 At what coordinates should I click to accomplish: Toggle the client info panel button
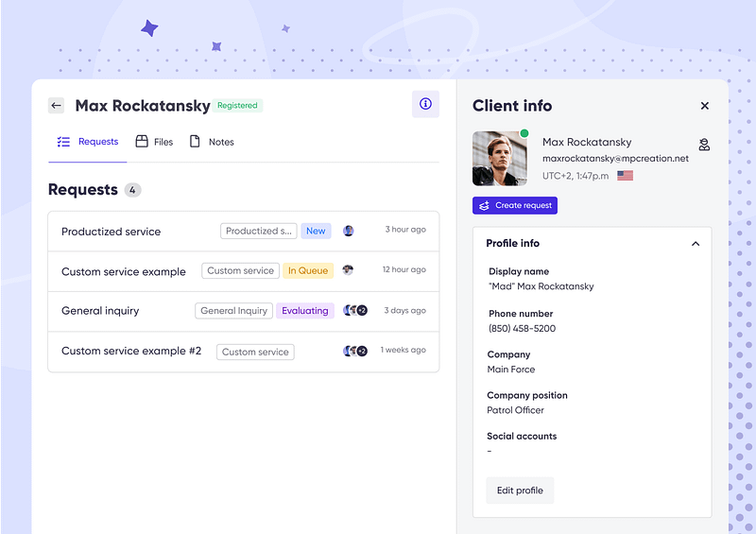pos(425,104)
